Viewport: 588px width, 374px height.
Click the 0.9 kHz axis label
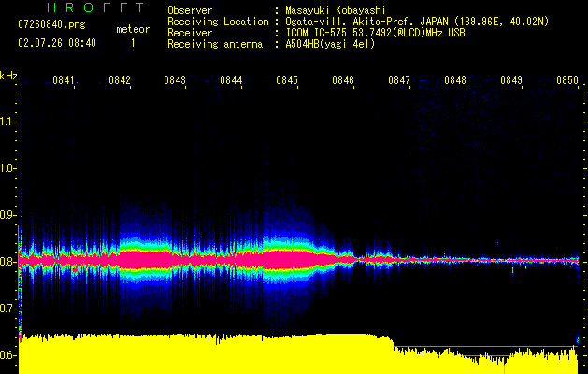coord(7,215)
